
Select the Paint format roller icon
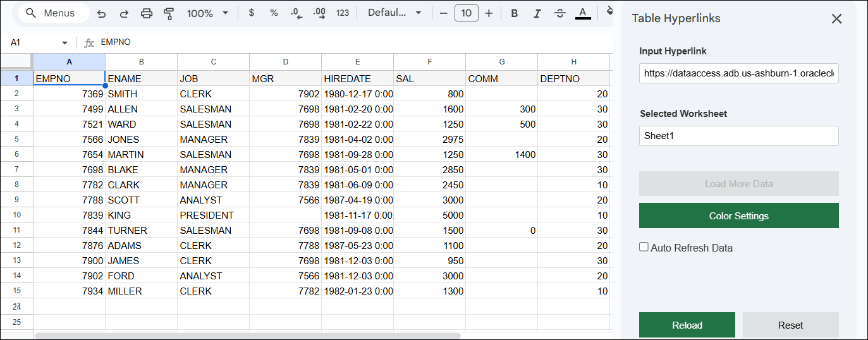coord(169,13)
